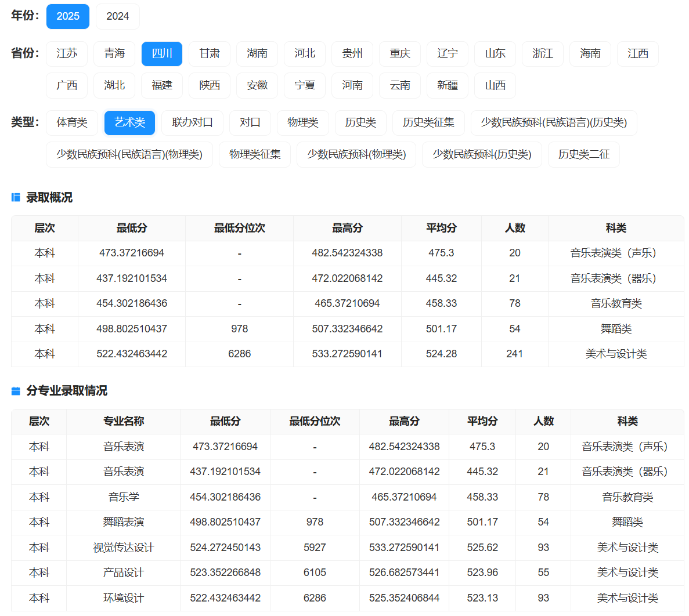Select 山东 province
This screenshot has height=616, width=689.
[x=495, y=53]
